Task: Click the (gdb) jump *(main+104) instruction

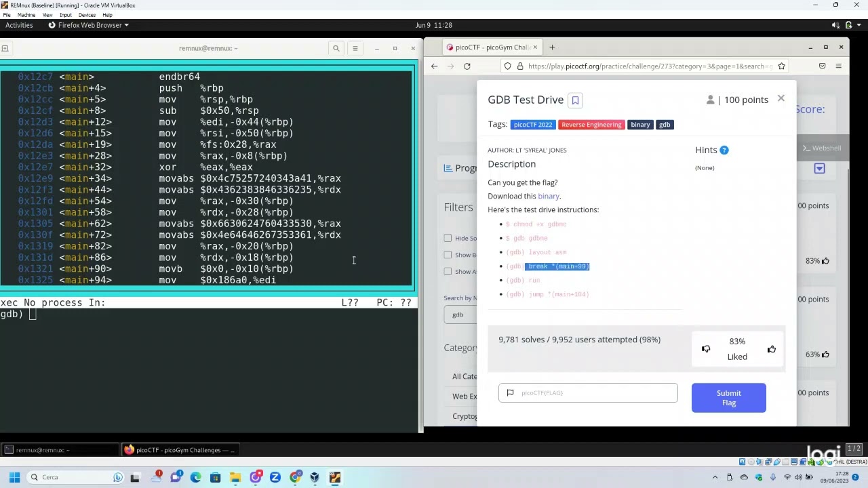Action: coord(547,294)
